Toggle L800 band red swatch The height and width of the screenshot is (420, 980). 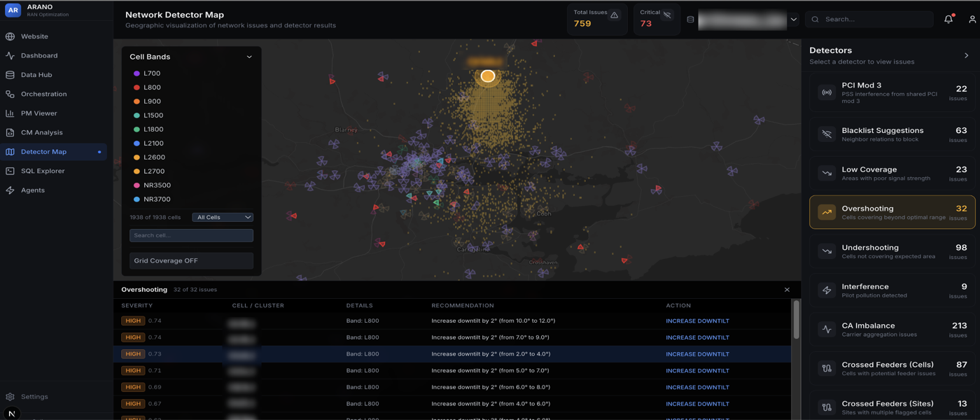click(x=136, y=87)
